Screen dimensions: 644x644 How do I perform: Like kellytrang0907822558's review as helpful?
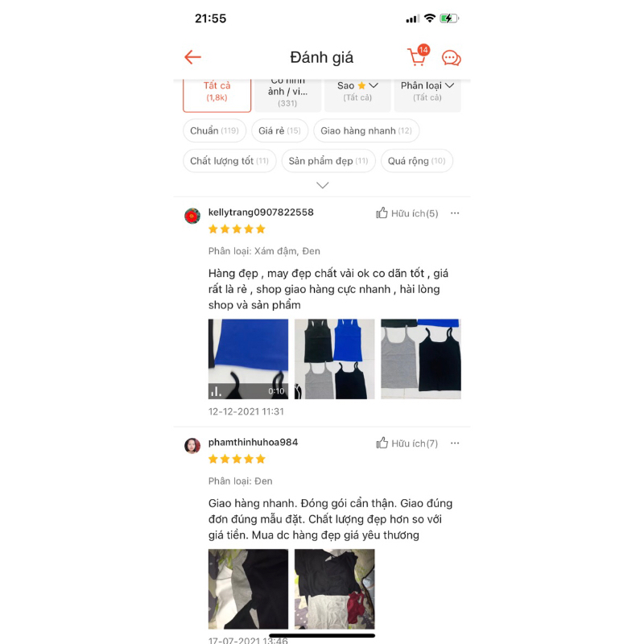(407, 213)
